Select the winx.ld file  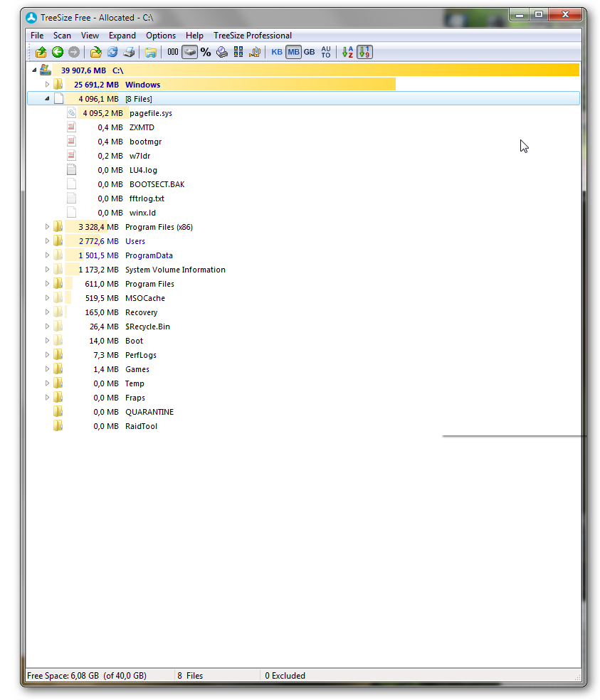click(x=142, y=213)
